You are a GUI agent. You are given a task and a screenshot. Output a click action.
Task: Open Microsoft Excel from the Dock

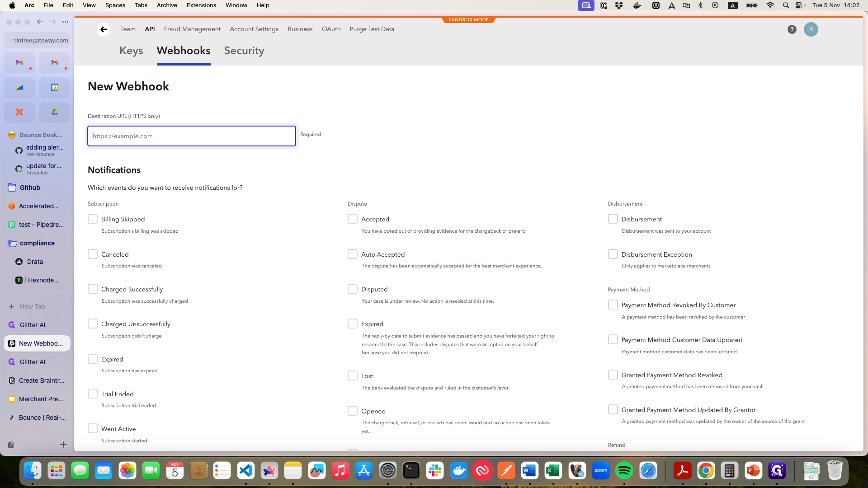pyautogui.click(x=553, y=471)
